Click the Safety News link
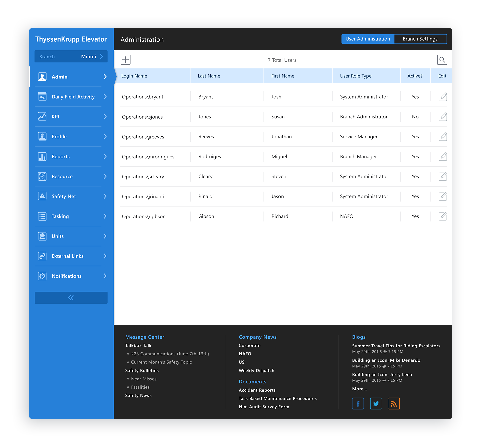Viewport: 480px width, 448px height. click(x=138, y=395)
